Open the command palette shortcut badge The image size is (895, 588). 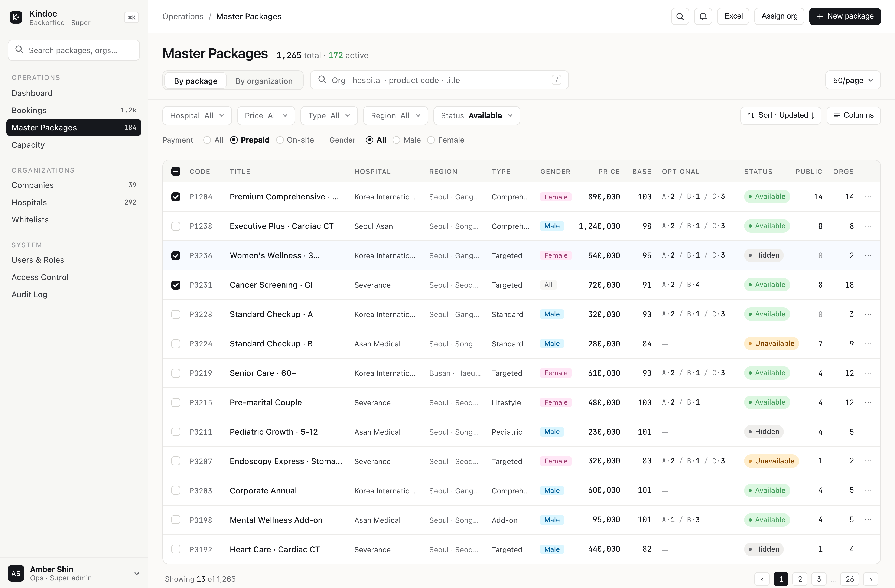(131, 17)
